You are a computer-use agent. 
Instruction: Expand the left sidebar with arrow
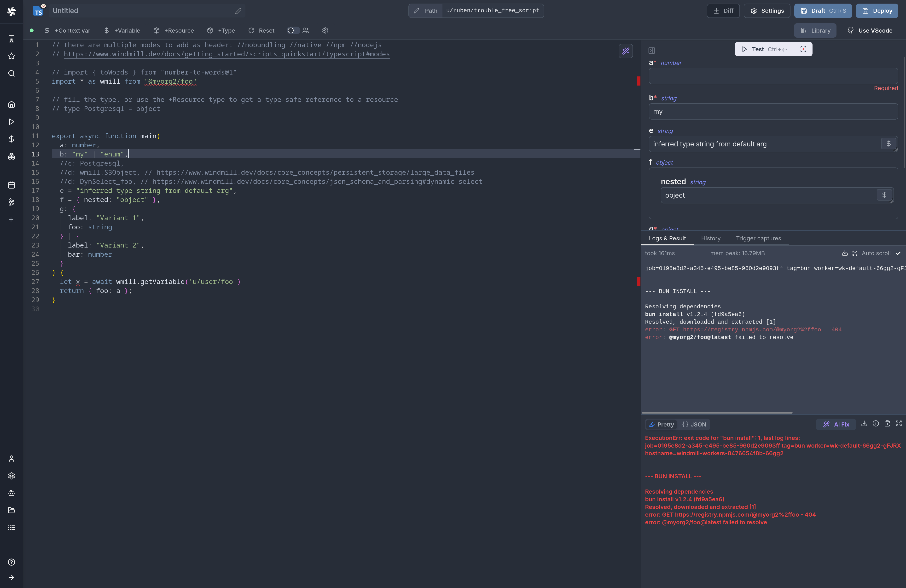pyautogui.click(x=12, y=577)
